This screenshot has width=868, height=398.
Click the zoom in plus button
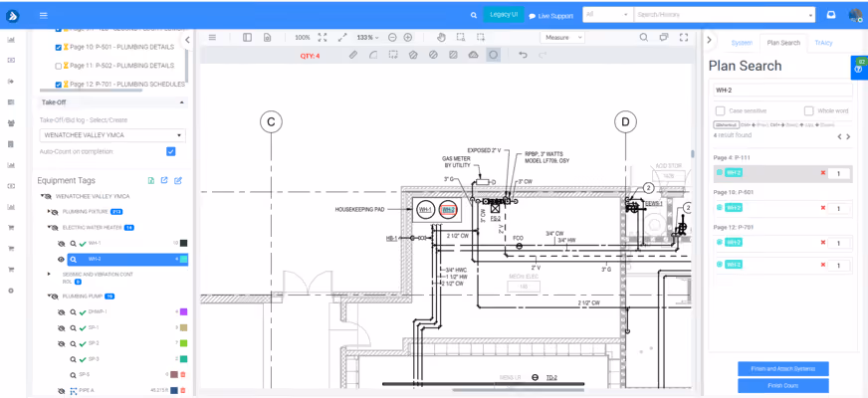point(408,37)
